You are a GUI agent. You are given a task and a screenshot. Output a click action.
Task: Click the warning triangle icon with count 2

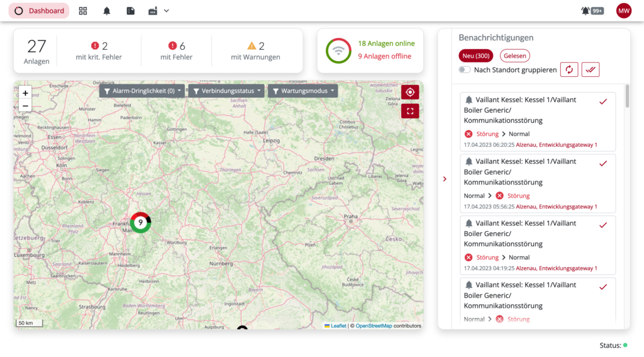(252, 46)
